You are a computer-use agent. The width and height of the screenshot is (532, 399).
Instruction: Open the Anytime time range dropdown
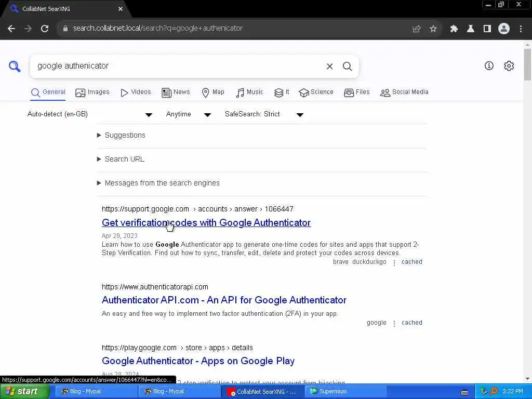(x=189, y=114)
